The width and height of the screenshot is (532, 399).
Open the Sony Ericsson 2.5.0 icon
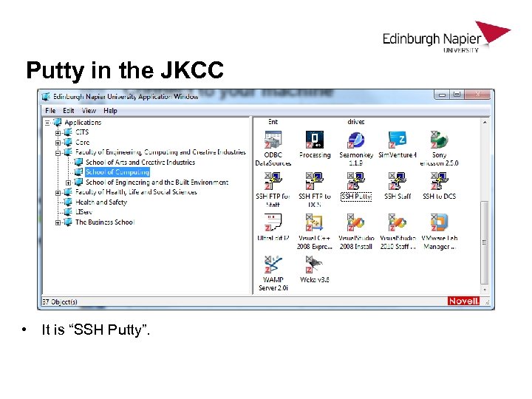[439, 140]
